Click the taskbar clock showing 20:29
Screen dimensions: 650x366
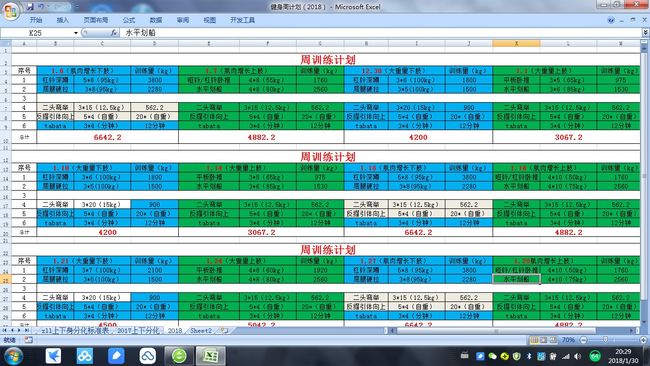coord(623,356)
